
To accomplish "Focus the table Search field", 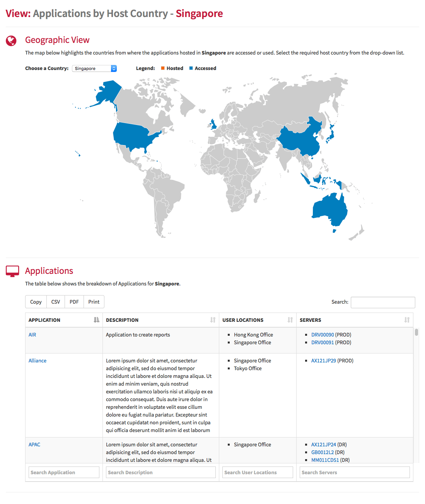I will click(383, 302).
